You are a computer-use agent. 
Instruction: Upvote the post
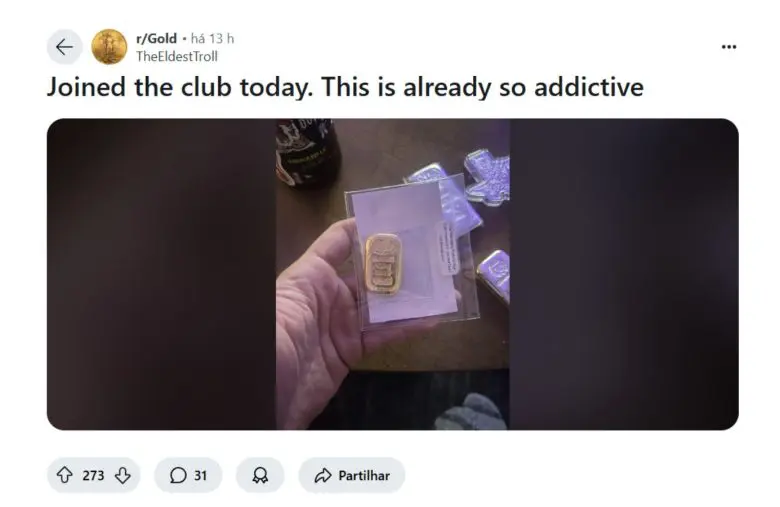(x=64, y=475)
